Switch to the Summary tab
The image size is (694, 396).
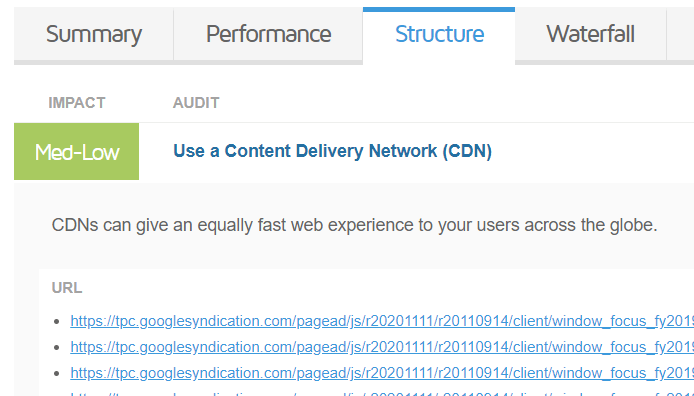pos(93,34)
